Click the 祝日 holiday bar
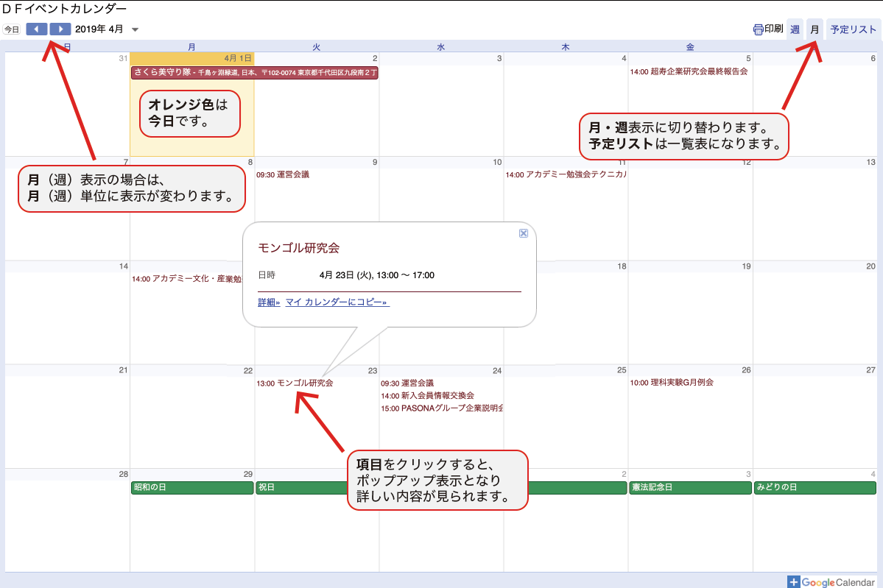This screenshot has width=883, height=588. [x=303, y=487]
